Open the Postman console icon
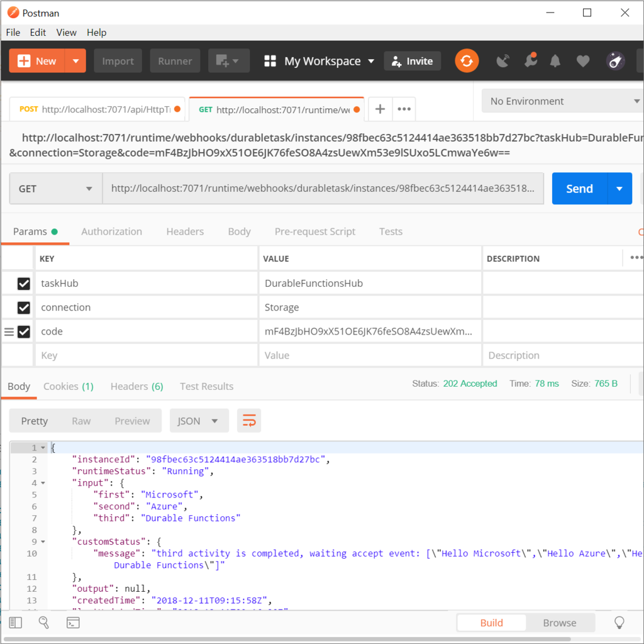Screen dimensions: 644x644 pos(73,623)
